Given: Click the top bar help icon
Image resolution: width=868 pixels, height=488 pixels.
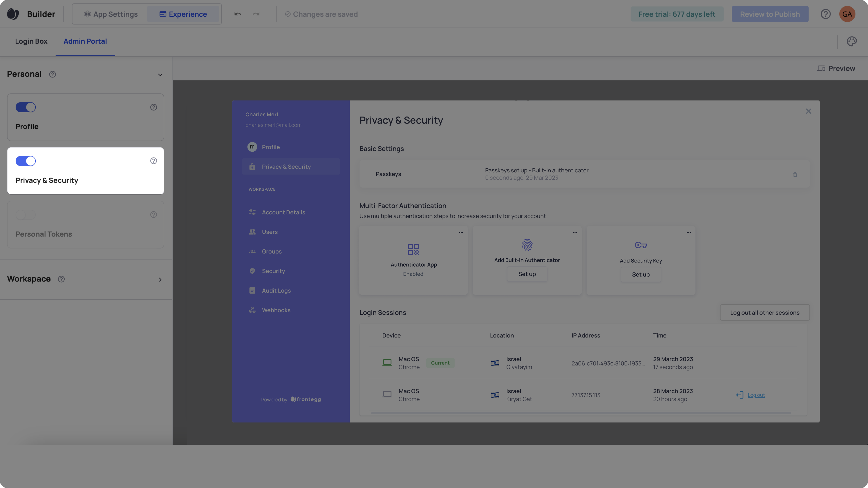Looking at the screenshot, I should (x=825, y=14).
